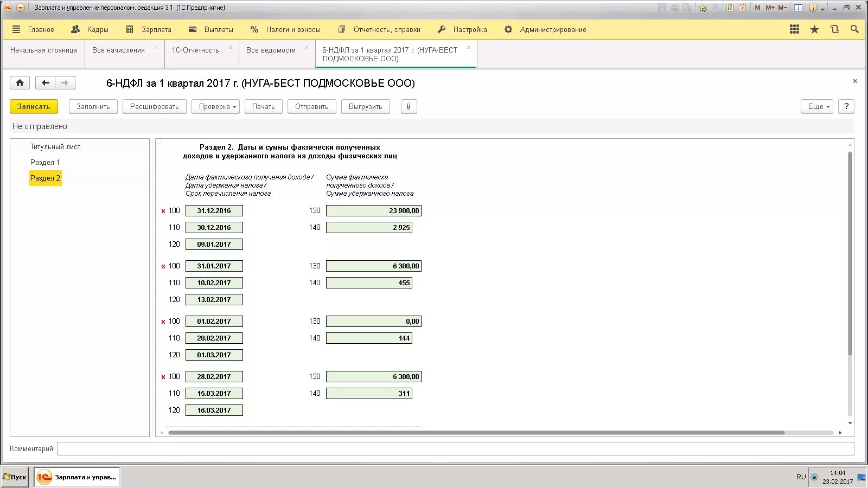Delete the block with date 01.02.2017

point(163,322)
